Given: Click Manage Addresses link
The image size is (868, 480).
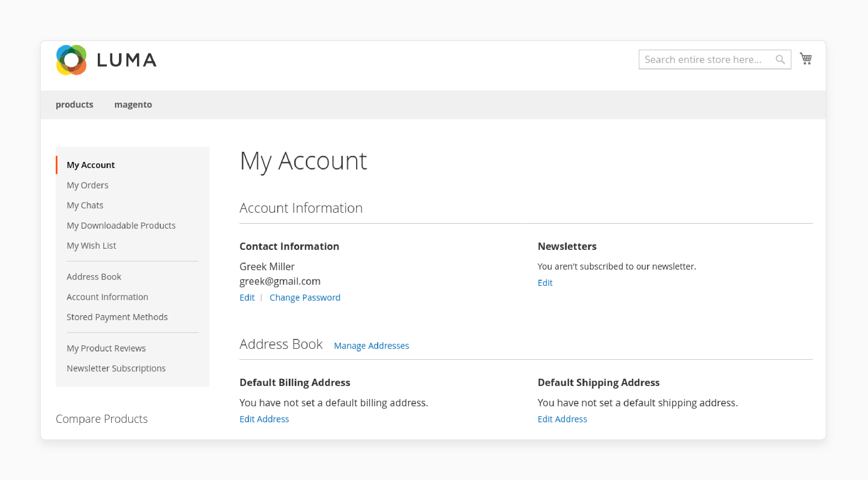Looking at the screenshot, I should (x=371, y=346).
